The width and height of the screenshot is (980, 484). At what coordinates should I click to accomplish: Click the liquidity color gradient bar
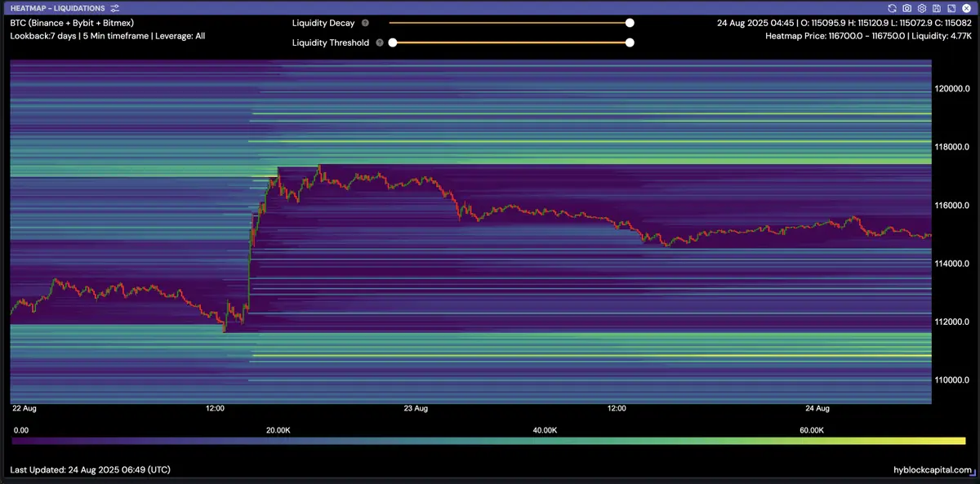click(488, 442)
